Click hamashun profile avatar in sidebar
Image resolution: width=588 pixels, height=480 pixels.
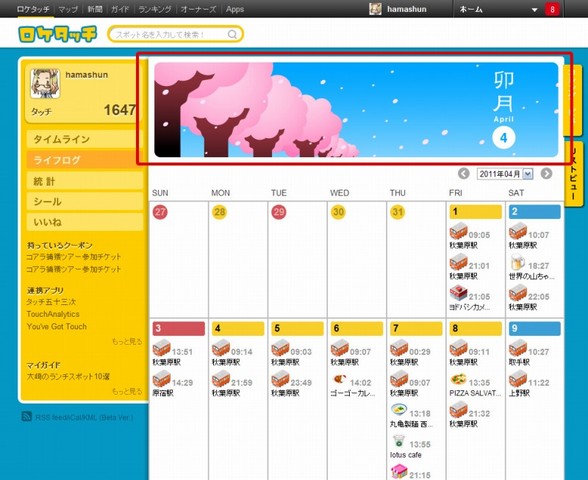point(45,83)
